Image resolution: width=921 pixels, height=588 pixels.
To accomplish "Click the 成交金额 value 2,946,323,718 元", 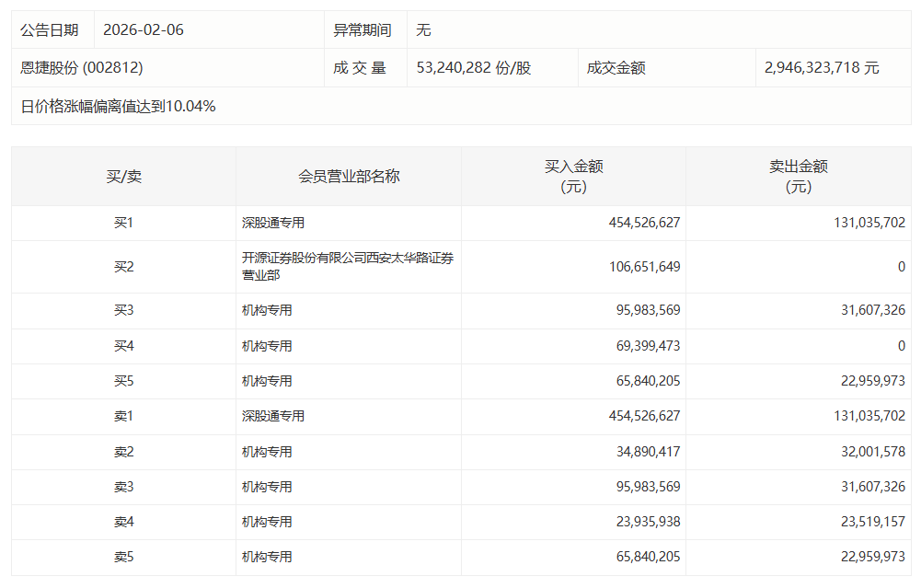I will pos(822,68).
